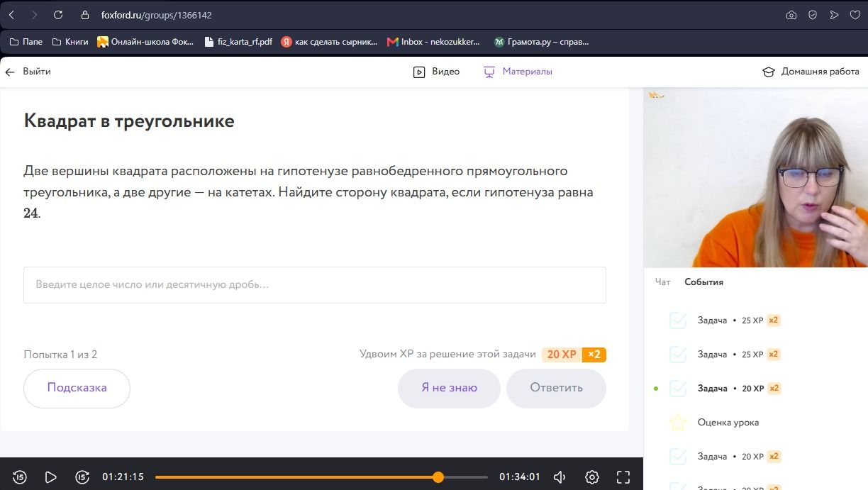Screen dimensions: 868x490
Task: Click the Я не знаю button
Action: point(449,388)
